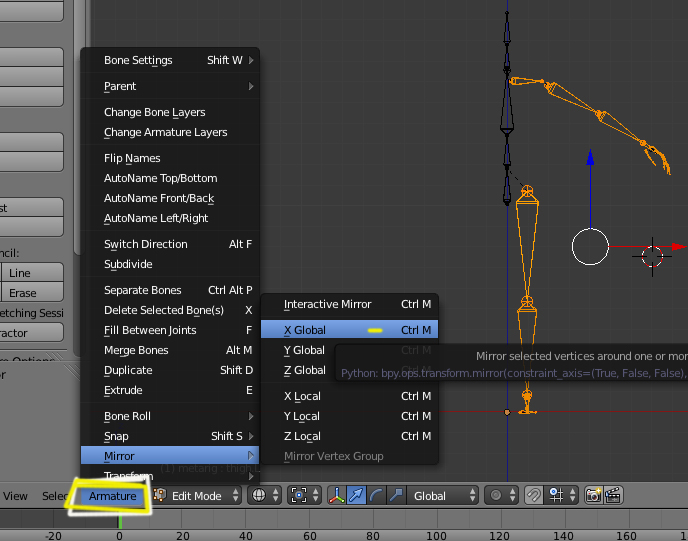The height and width of the screenshot is (541, 688).
Task: Choose AutoName Left/Right
Action: [x=170, y=218]
